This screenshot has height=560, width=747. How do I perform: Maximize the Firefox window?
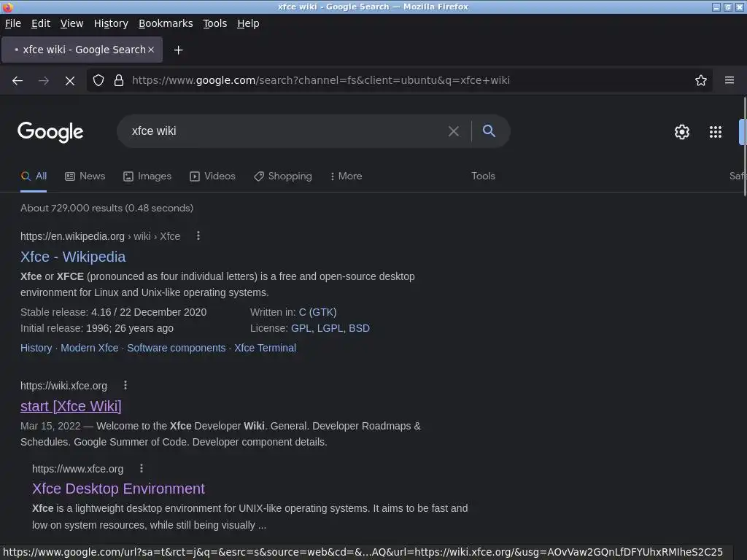[728, 7]
